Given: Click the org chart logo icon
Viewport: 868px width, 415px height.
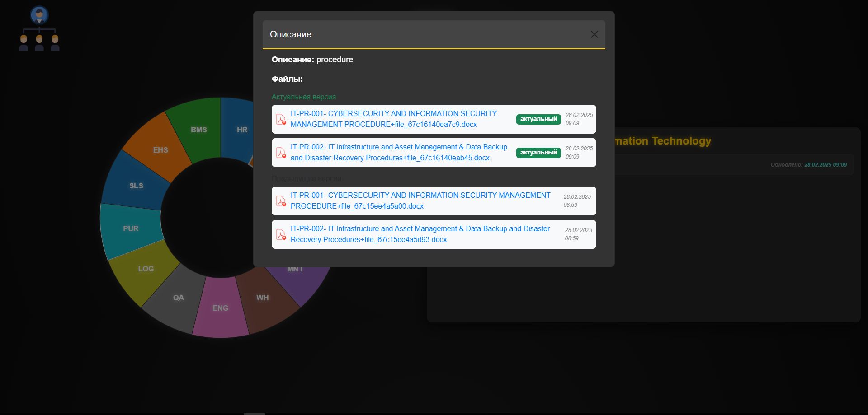Looking at the screenshot, I should pos(39,29).
